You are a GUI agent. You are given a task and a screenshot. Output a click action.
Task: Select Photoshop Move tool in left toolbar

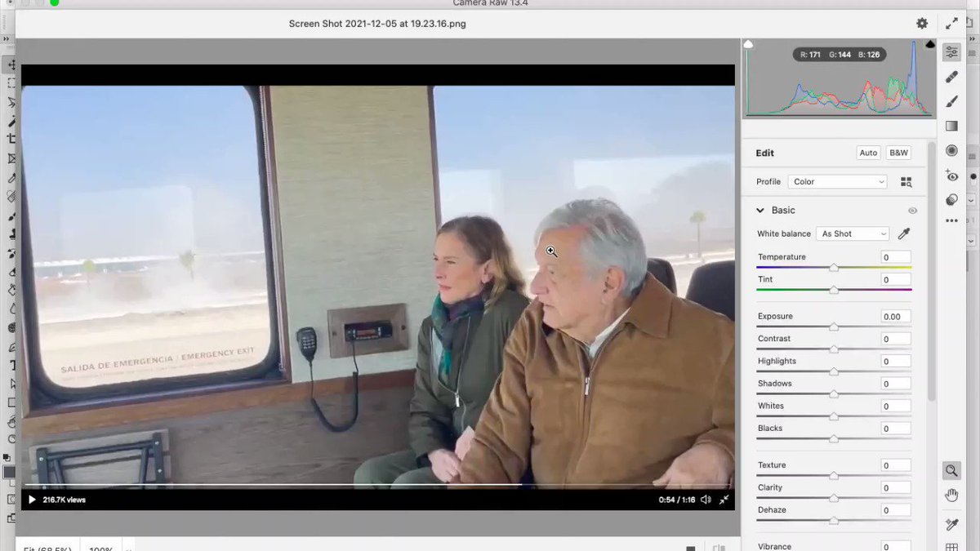point(11,64)
